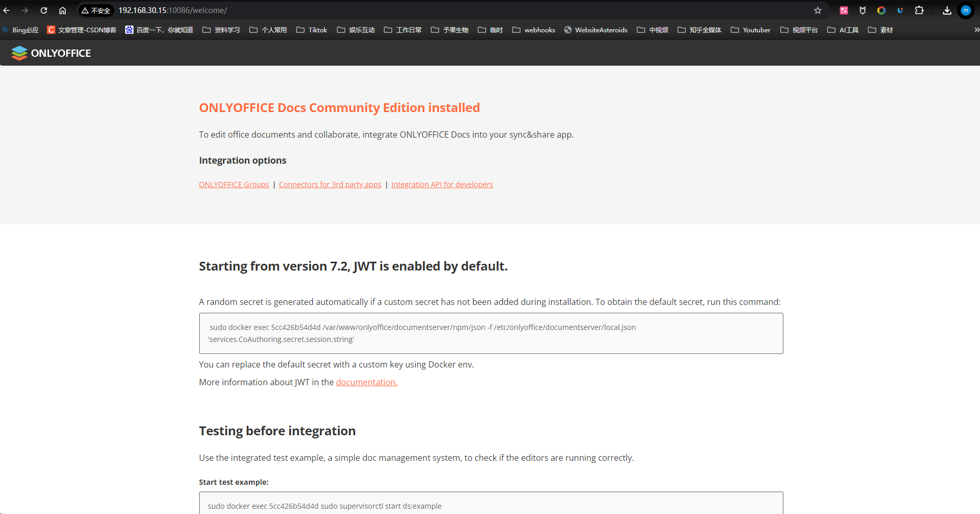This screenshot has width=980, height=514.
Task: Open the multicolor ring extension icon
Action: point(881,10)
